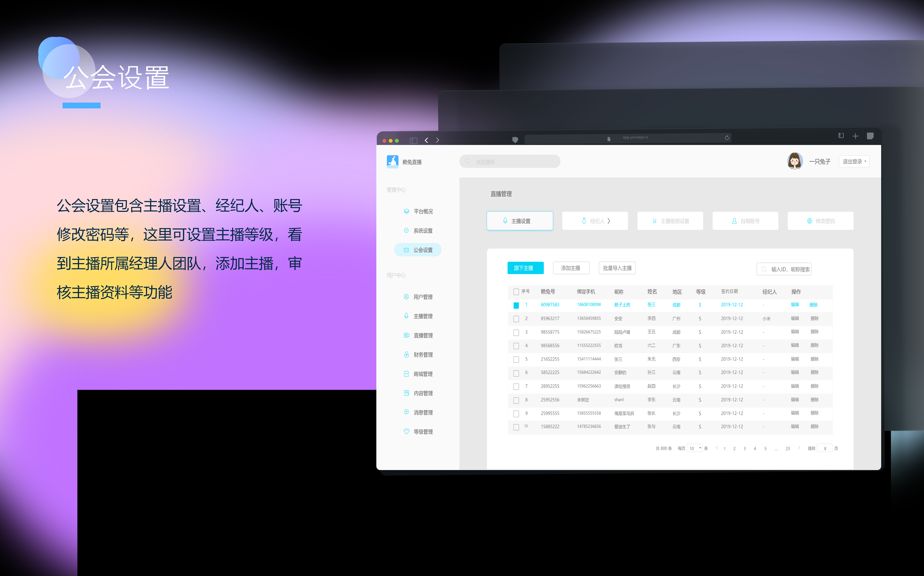Click 编辑 for row 25995555

795,413
